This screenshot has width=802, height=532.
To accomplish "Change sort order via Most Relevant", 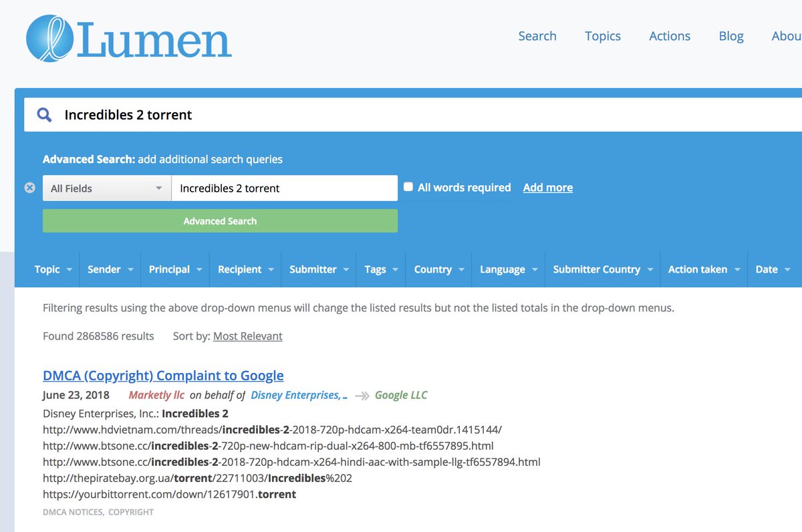I will click(248, 336).
